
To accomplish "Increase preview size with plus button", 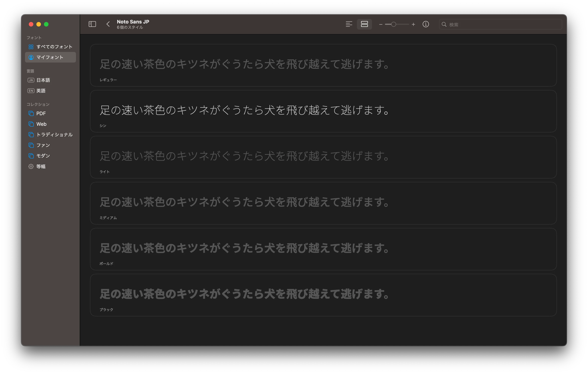I will (x=413, y=24).
